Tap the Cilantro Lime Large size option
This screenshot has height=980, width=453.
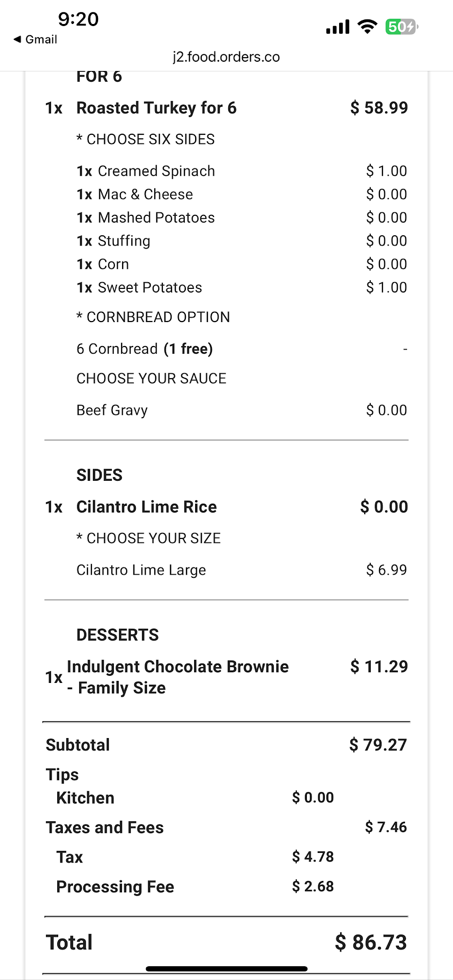click(141, 570)
